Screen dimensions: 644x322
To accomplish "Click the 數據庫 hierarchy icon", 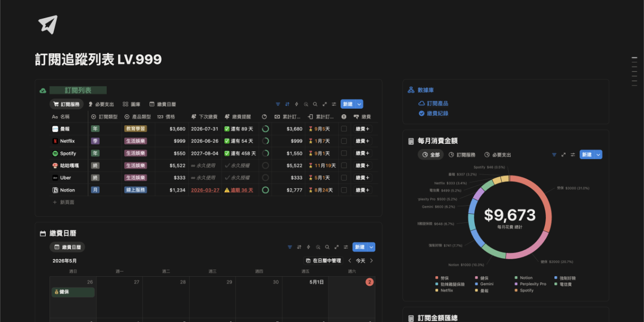I will [x=411, y=90].
